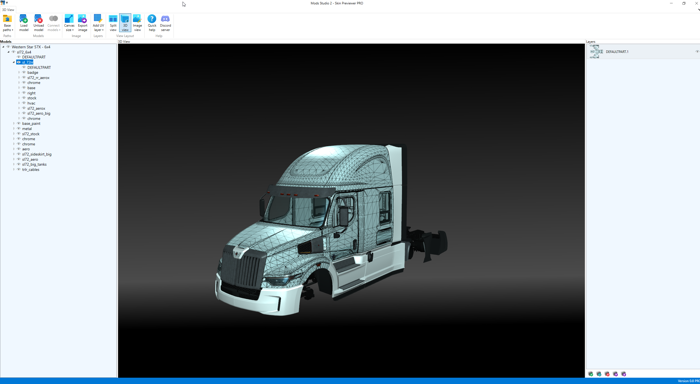Click the 3D View viewport panel header

pyautogui.click(x=124, y=42)
